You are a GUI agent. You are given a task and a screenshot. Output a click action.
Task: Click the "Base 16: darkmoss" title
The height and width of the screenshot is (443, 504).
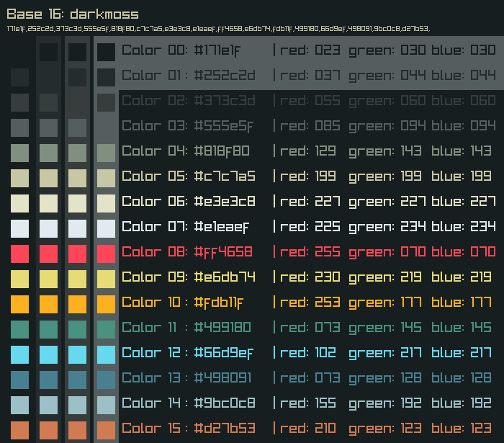tap(73, 14)
